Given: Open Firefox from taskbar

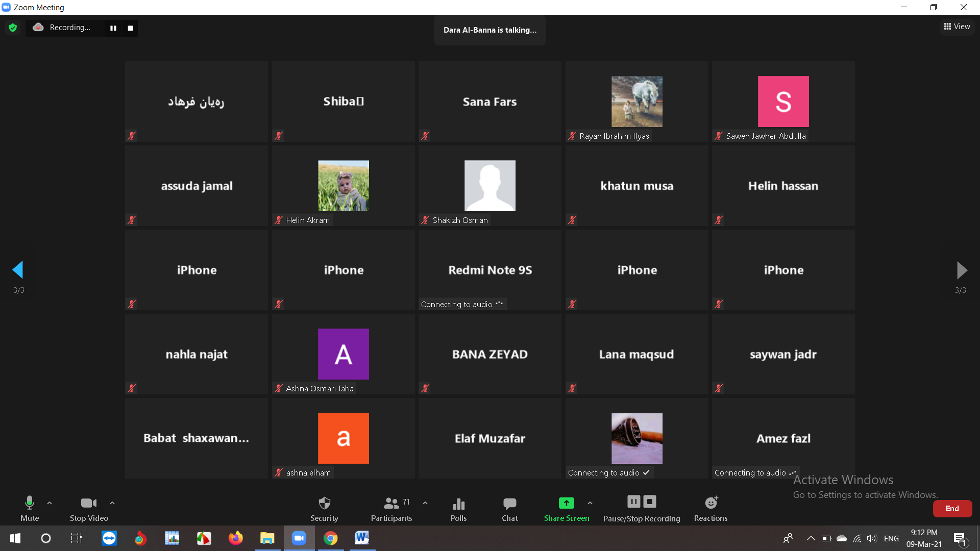Looking at the screenshot, I should (235, 538).
